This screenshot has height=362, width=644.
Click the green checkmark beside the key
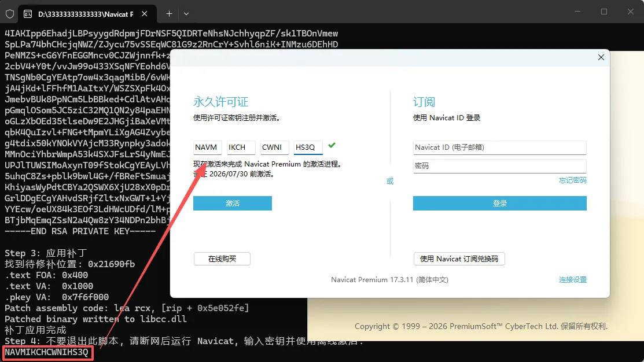point(332,145)
